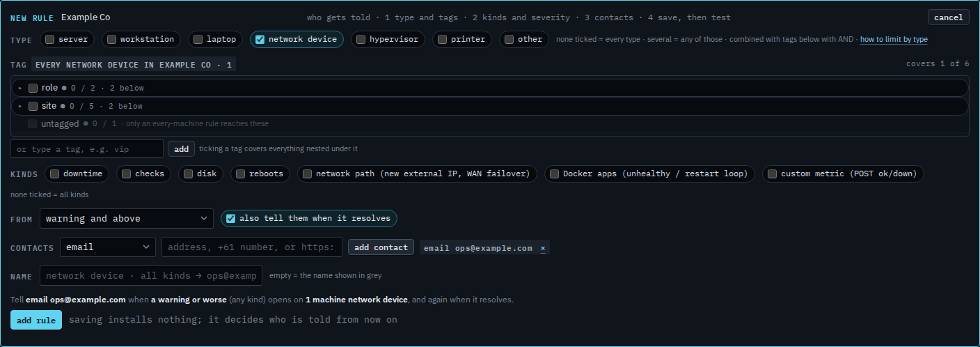Image resolution: width=980 pixels, height=347 pixels.
Task: Tick the other type checkbox
Action: click(x=509, y=40)
